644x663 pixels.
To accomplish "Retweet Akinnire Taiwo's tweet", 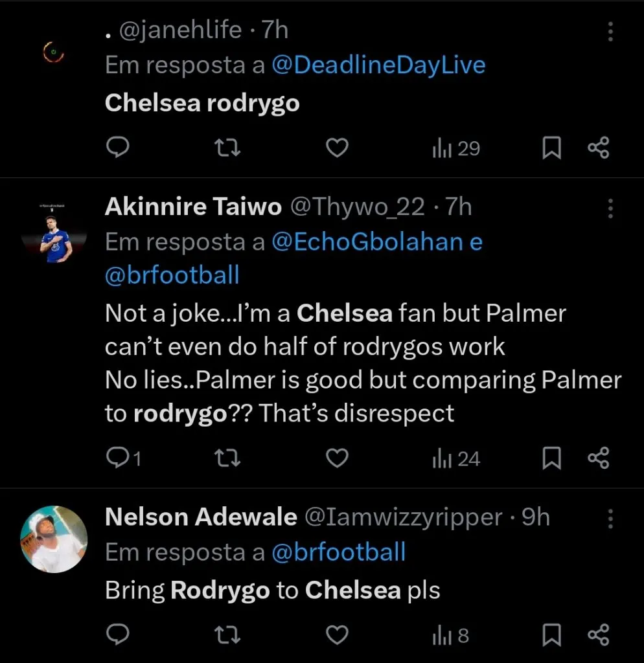I will [x=227, y=459].
